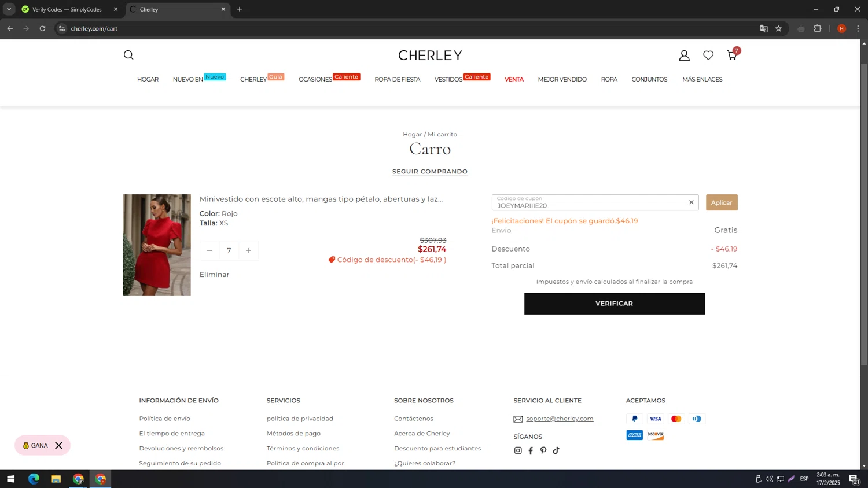Open a new browser tab

tap(240, 9)
